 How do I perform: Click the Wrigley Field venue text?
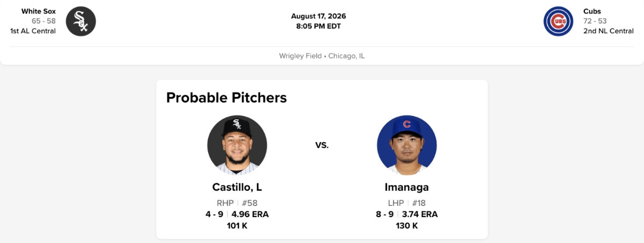[x=300, y=56]
